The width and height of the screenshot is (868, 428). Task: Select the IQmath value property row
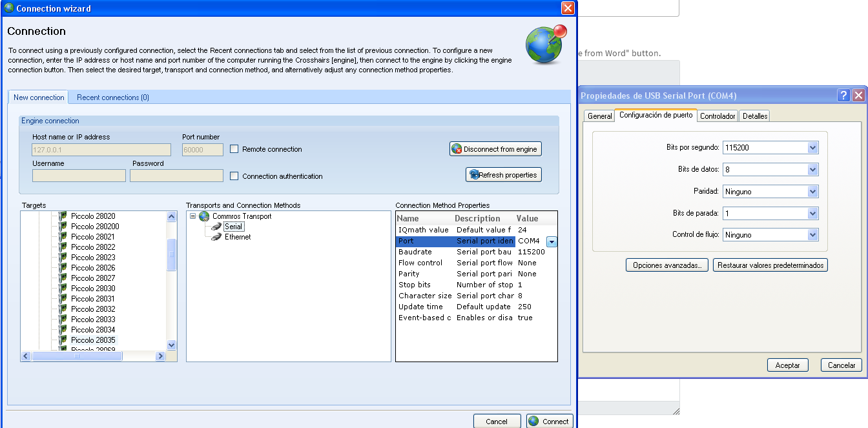click(476, 230)
